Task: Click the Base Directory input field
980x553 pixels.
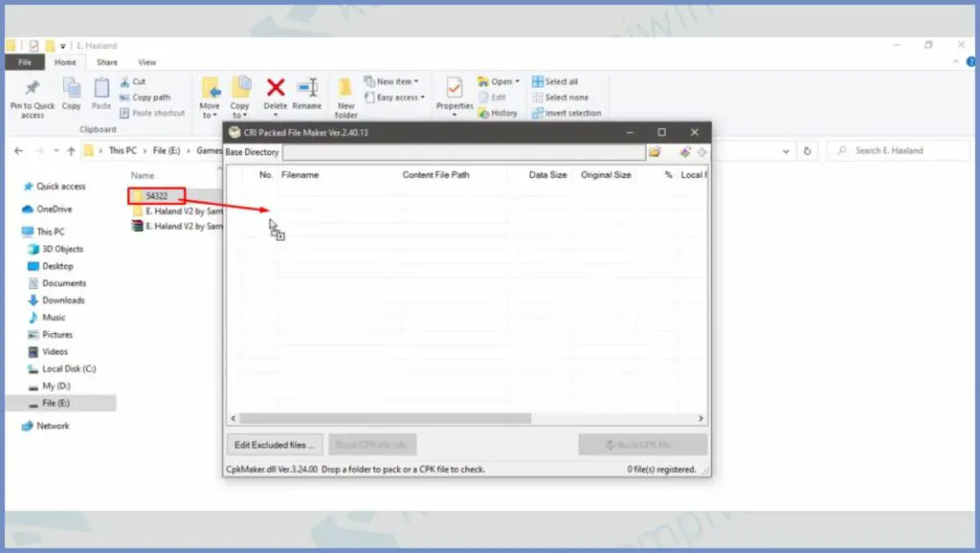Action: click(463, 152)
